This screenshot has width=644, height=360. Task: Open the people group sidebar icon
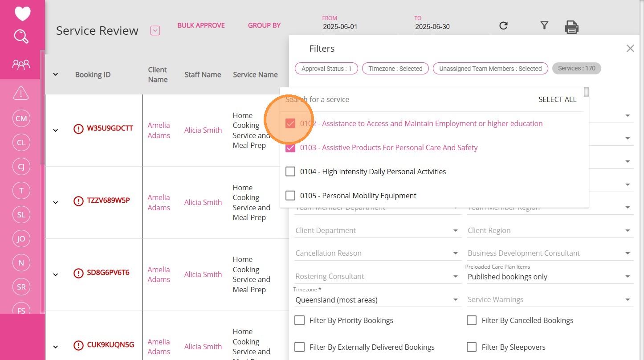pos(21,65)
